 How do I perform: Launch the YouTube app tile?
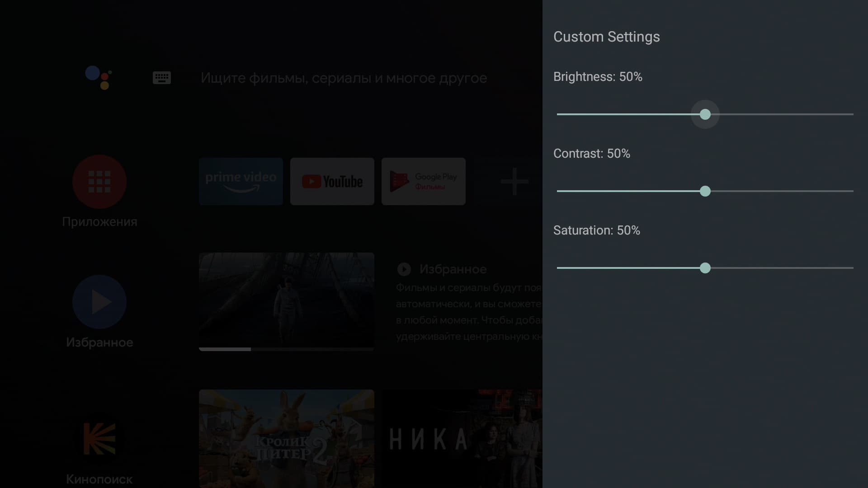click(x=332, y=181)
